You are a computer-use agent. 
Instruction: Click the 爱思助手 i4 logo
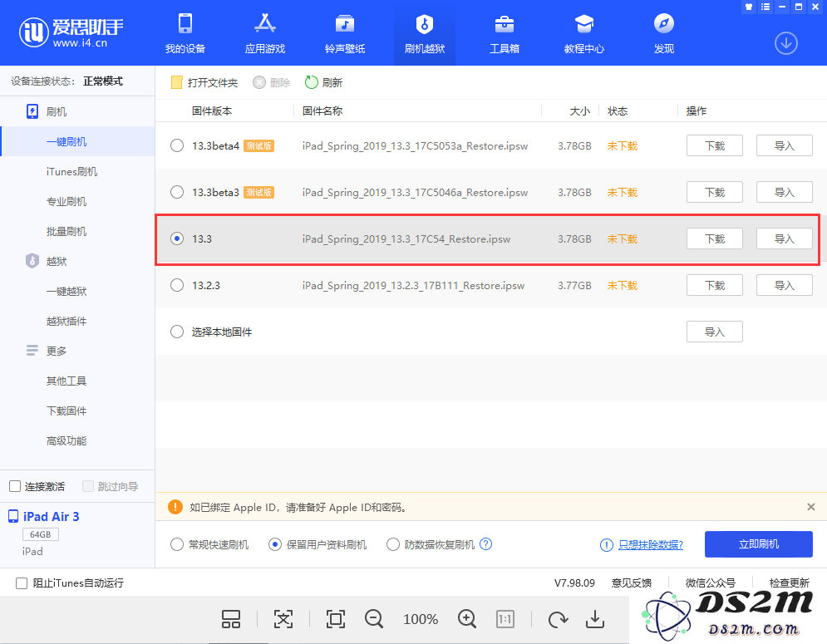(x=71, y=32)
